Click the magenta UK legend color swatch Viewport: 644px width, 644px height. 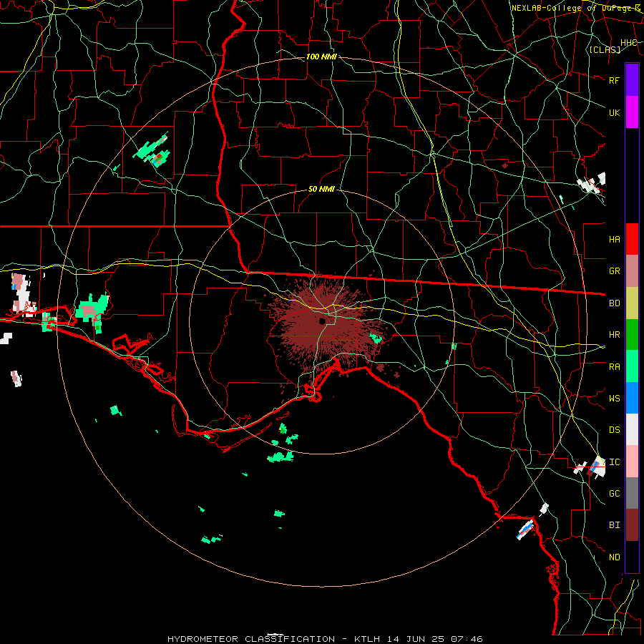tap(632, 112)
